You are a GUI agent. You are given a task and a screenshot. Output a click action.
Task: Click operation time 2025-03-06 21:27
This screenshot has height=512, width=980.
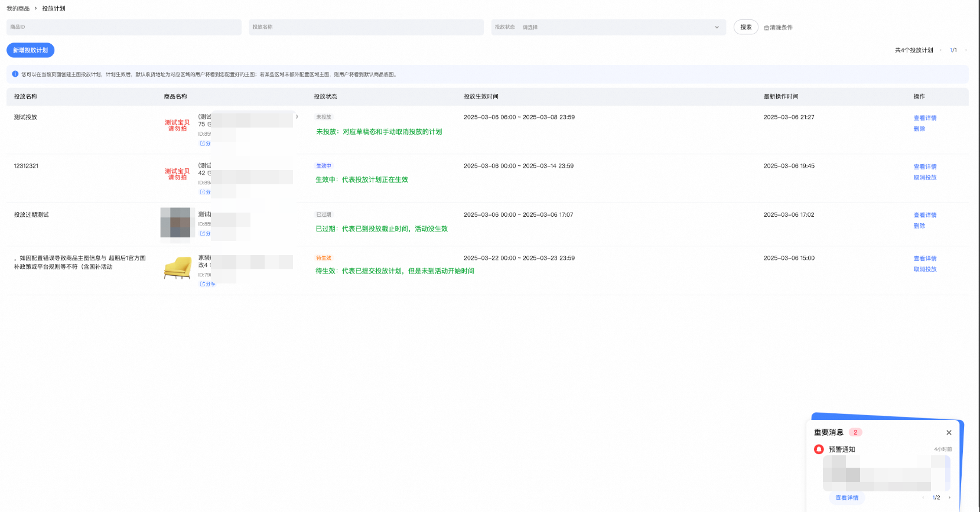point(789,117)
